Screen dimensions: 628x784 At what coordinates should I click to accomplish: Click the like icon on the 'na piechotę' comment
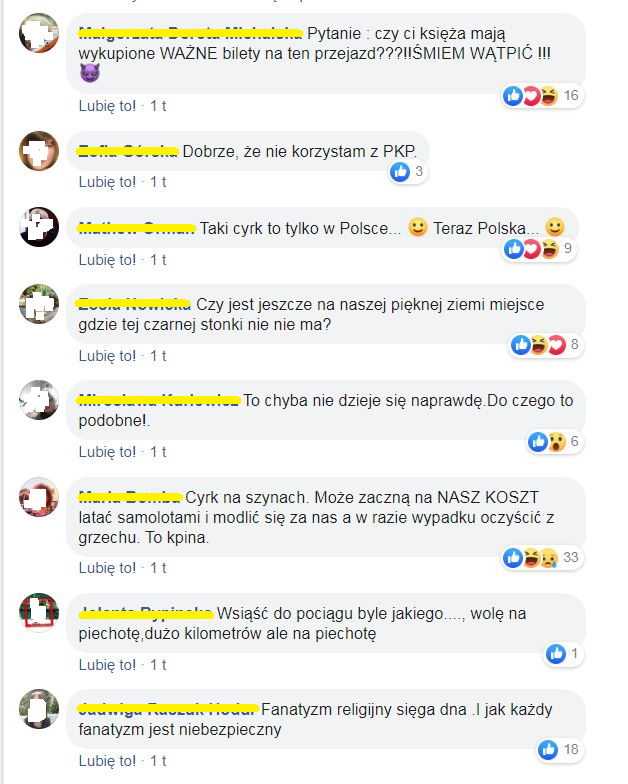[556, 654]
